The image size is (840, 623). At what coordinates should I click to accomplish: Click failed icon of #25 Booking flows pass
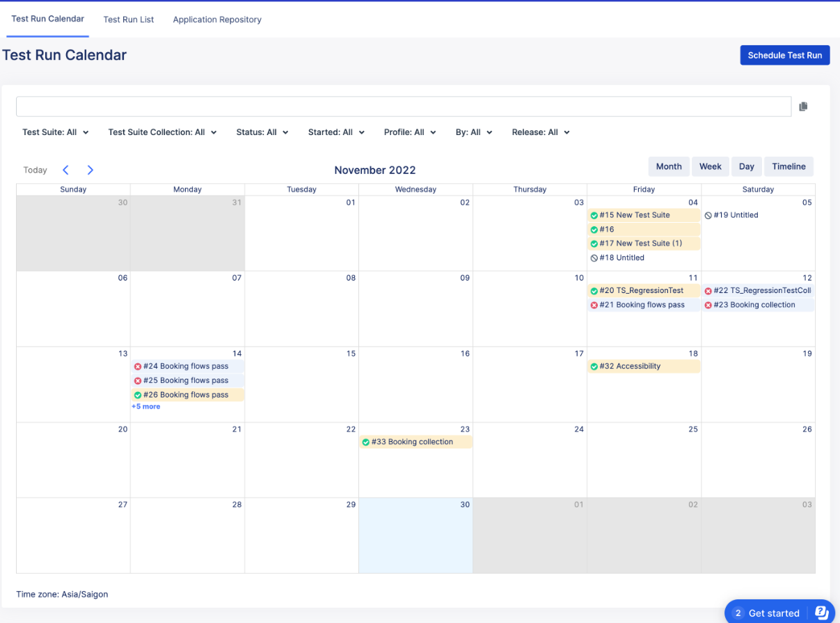(138, 381)
